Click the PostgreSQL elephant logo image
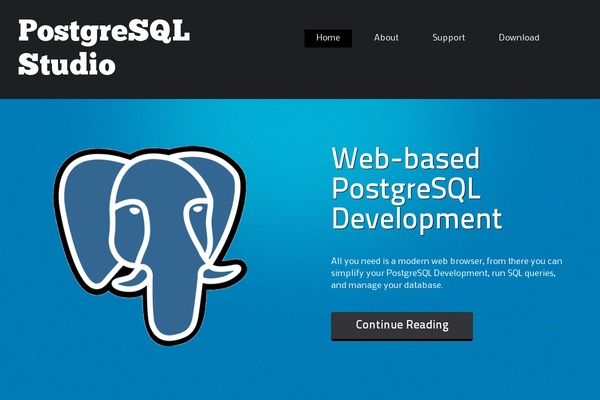The image size is (600, 400). (150, 246)
